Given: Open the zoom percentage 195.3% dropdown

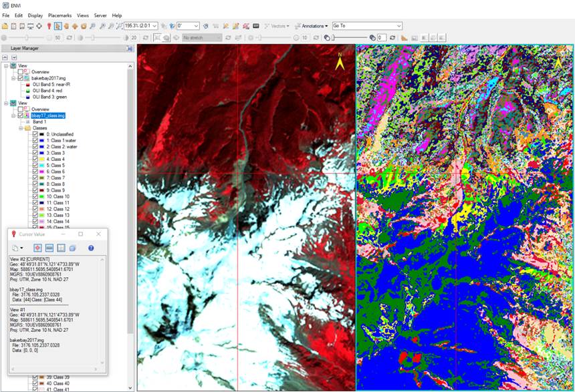Looking at the screenshot, I should tap(154, 26).
